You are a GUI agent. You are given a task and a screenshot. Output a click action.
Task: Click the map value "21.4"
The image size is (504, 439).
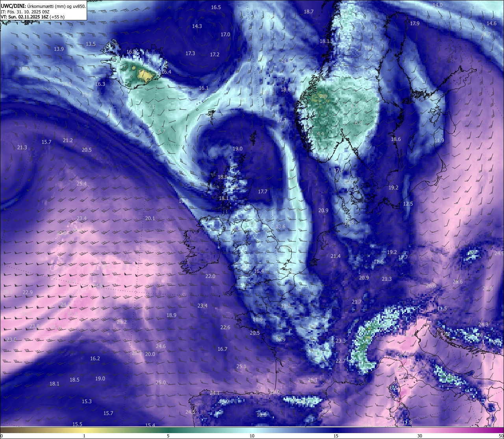(335, 256)
